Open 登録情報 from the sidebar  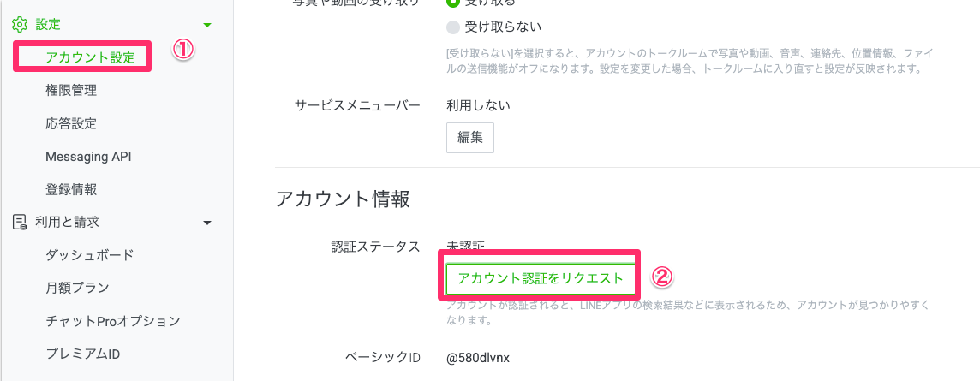pyautogui.click(x=71, y=189)
